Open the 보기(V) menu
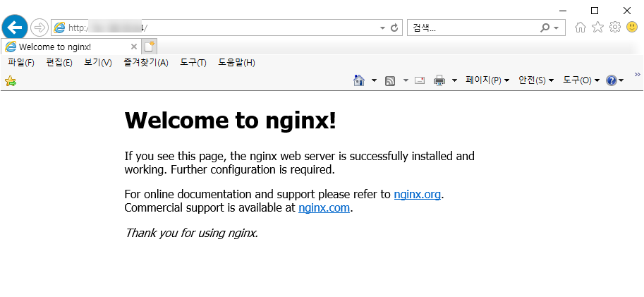Viewport: 644px width, 297px height. tap(98, 63)
